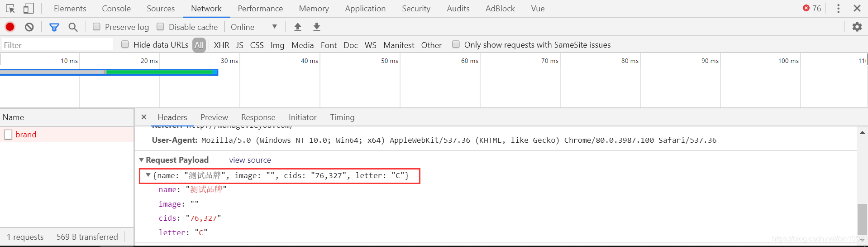Click the 1 requests status text
This screenshot has height=247, width=868.
[x=25, y=237]
